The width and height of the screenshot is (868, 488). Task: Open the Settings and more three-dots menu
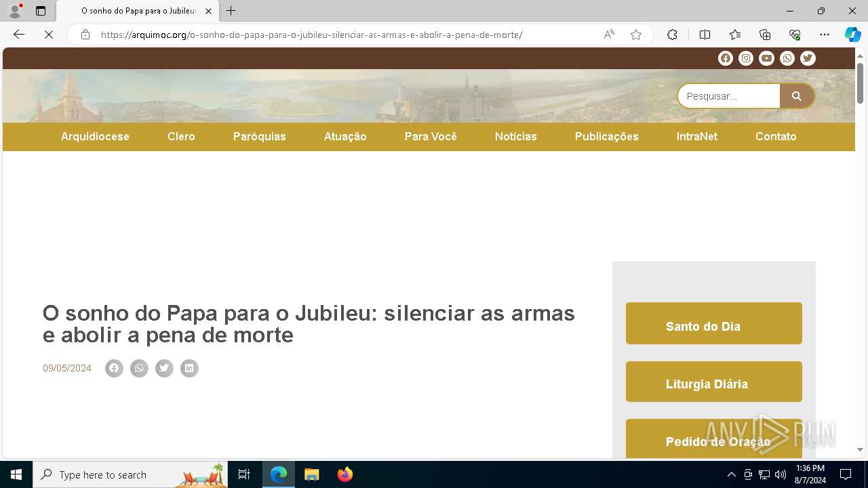(825, 35)
